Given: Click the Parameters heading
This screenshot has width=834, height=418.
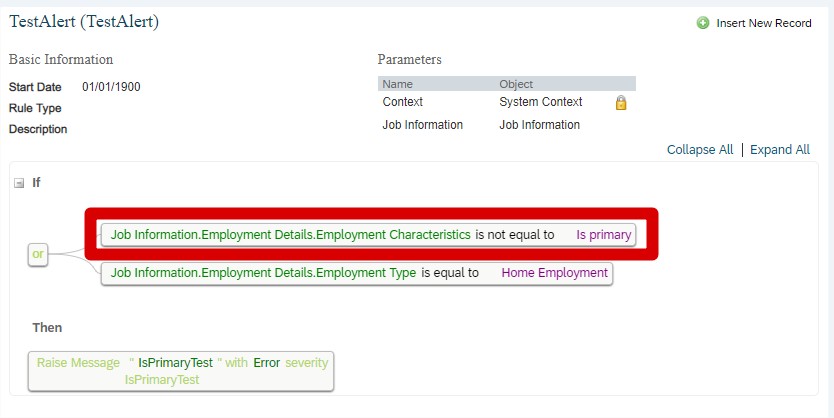Looking at the screenshot, I should (x=410, y=59).
